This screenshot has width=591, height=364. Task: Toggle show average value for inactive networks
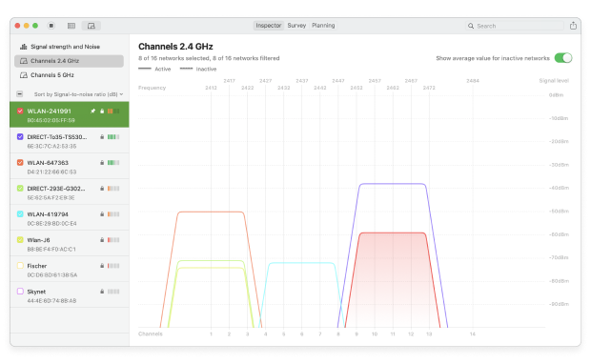[x=563, y=58]
